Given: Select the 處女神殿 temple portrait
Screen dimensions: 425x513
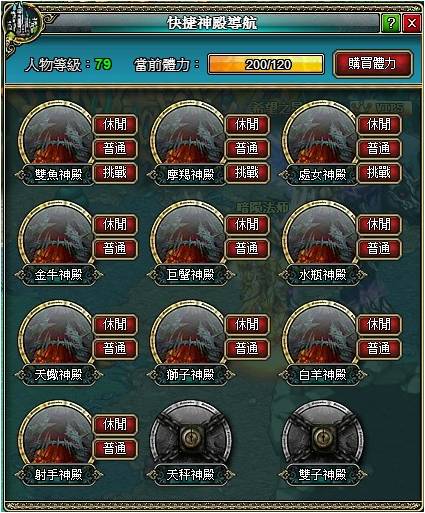Looking at the screenshot, I should pos(321,136).
